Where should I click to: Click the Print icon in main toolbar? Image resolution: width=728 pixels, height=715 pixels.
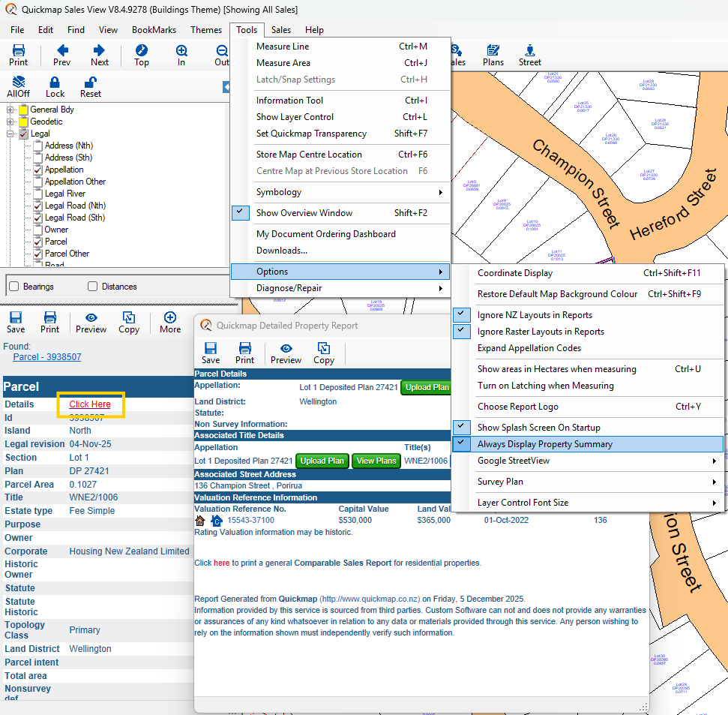(x=19, y=51)
